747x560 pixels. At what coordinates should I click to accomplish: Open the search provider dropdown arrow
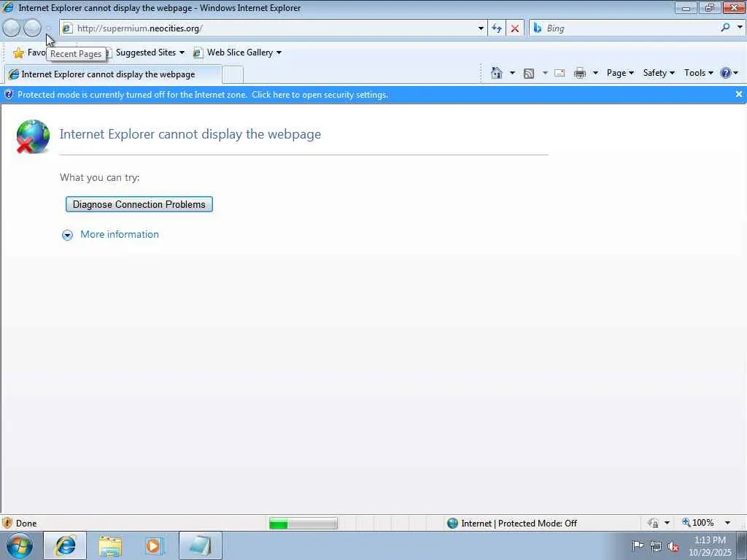point(740,28)
